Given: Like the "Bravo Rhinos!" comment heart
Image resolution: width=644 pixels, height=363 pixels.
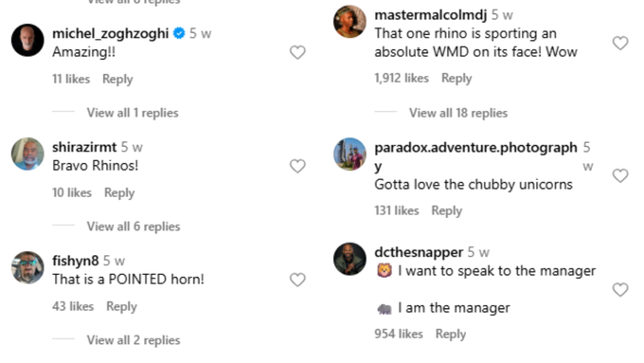Looking at the screenshot, I should 297,167.
